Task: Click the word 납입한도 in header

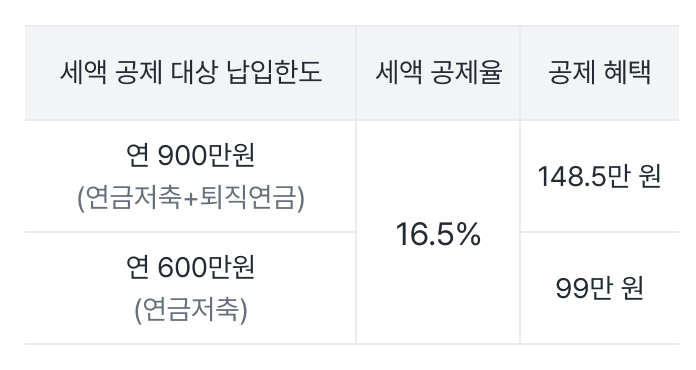Action: pyautogui.click(x=274, y=72)
